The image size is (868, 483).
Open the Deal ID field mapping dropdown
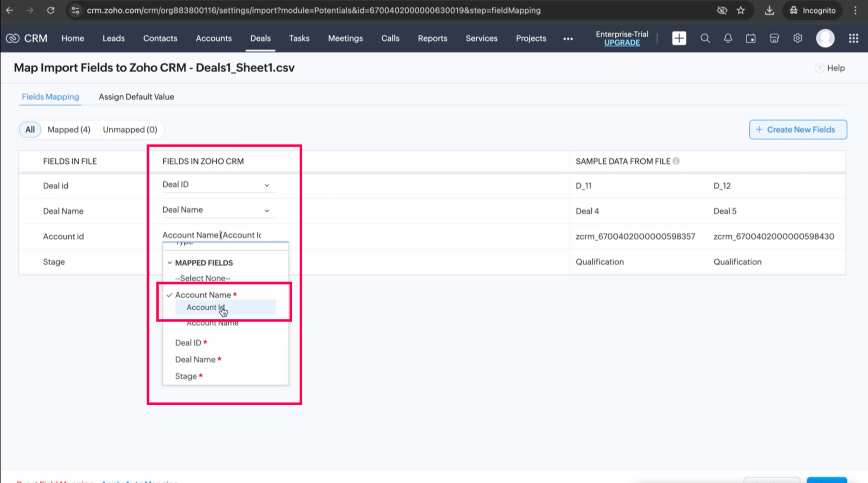click(x=218, y=185)
